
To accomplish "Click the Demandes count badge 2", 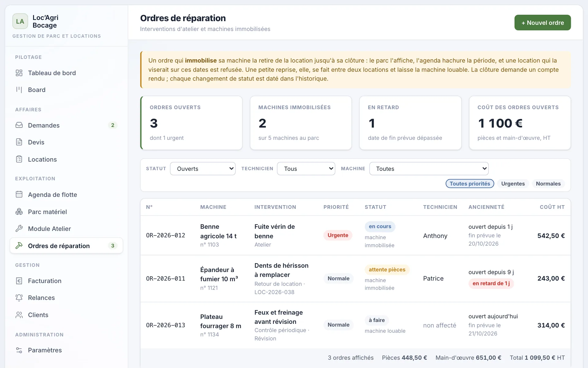I will (x=113, y=125).
